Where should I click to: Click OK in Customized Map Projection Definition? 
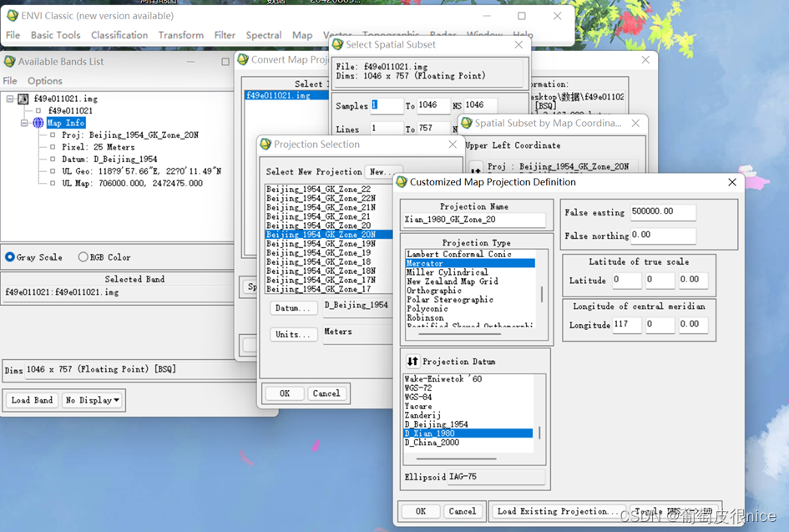[421, 511]
